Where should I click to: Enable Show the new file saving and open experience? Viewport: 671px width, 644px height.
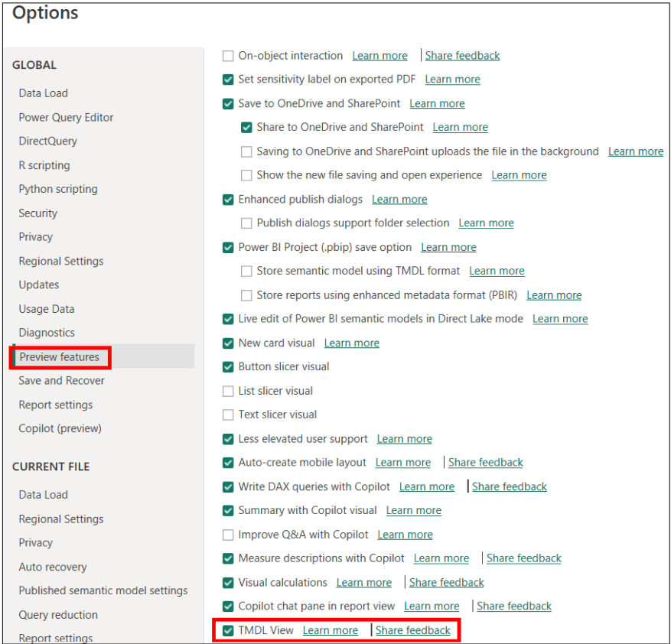[x=246, y=175]
